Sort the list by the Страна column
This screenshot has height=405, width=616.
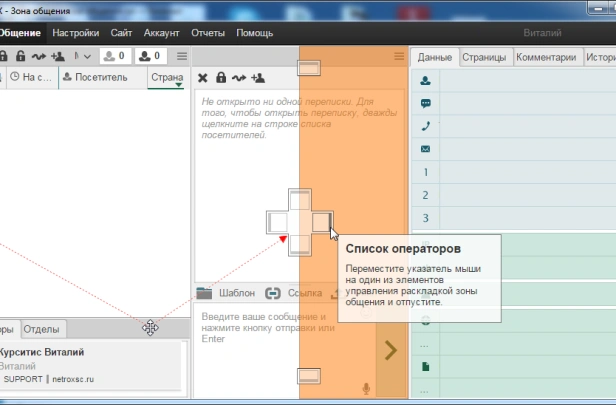coord(167,77)
